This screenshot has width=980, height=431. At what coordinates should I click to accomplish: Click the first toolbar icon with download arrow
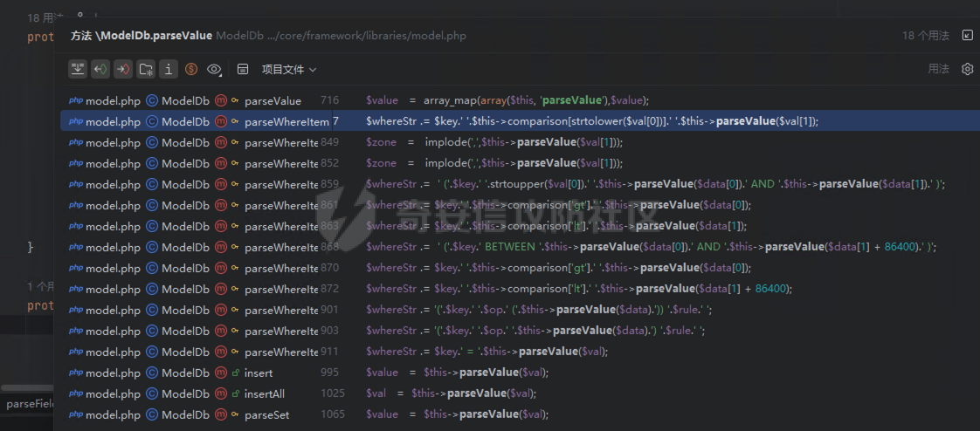pos(78,69)
